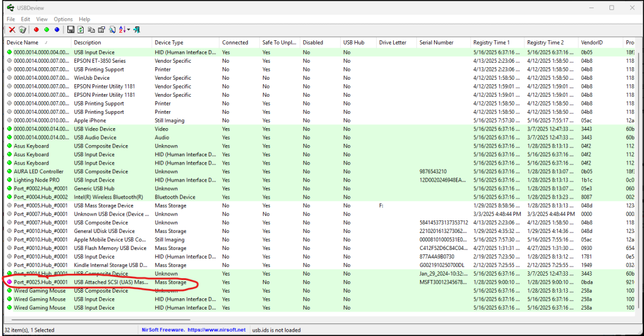Open the Options menu
The height and width of the screenshot is (336, 644).
(x=64, y=19)
